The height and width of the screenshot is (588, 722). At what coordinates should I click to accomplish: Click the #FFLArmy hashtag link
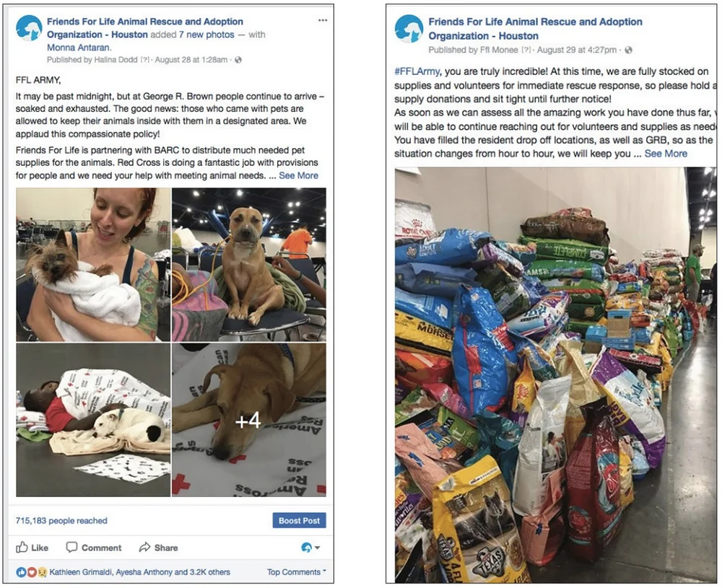coord(417,71)
